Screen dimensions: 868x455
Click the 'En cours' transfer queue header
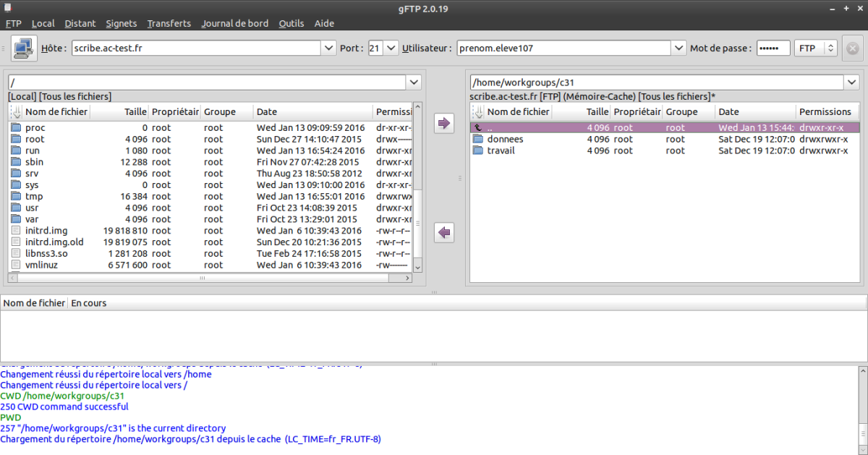[x=88, y=303]
